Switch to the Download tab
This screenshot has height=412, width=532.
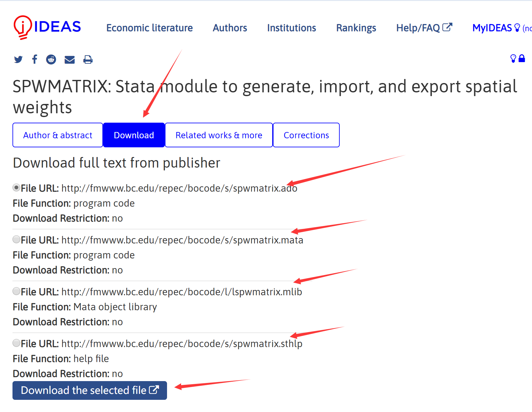(134, 135)
